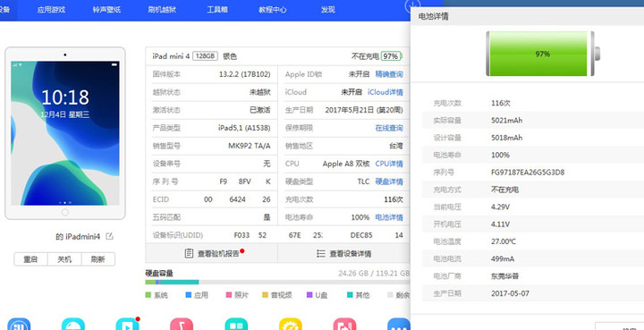Screen dimensions: 644x330
Task: Open the 应用游戏 tab
Action: [51, 10]
